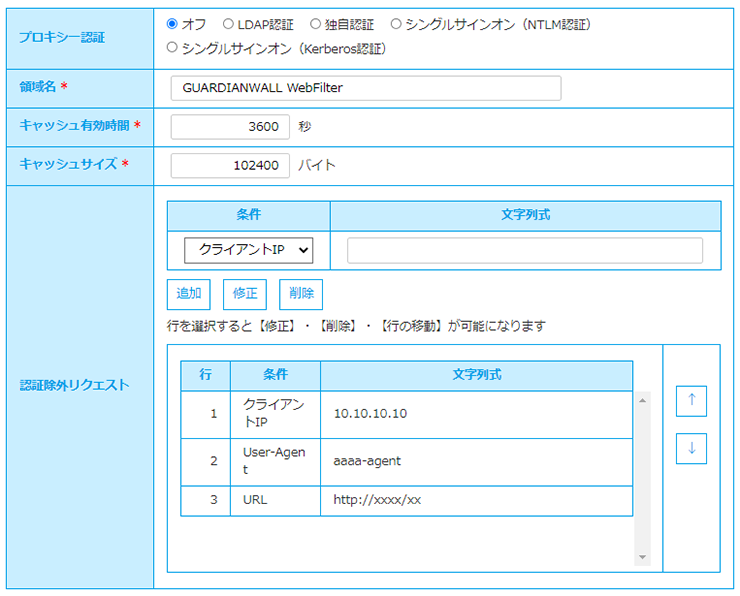Click the move row down arrow button
This screenshot has height=596, width=740.
(691, 449)
